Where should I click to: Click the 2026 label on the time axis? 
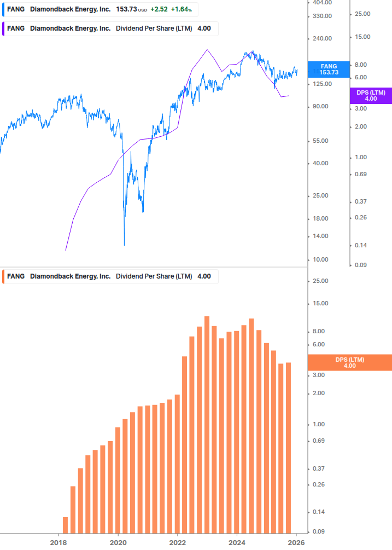pyautogui.click(x=296, y=542)
